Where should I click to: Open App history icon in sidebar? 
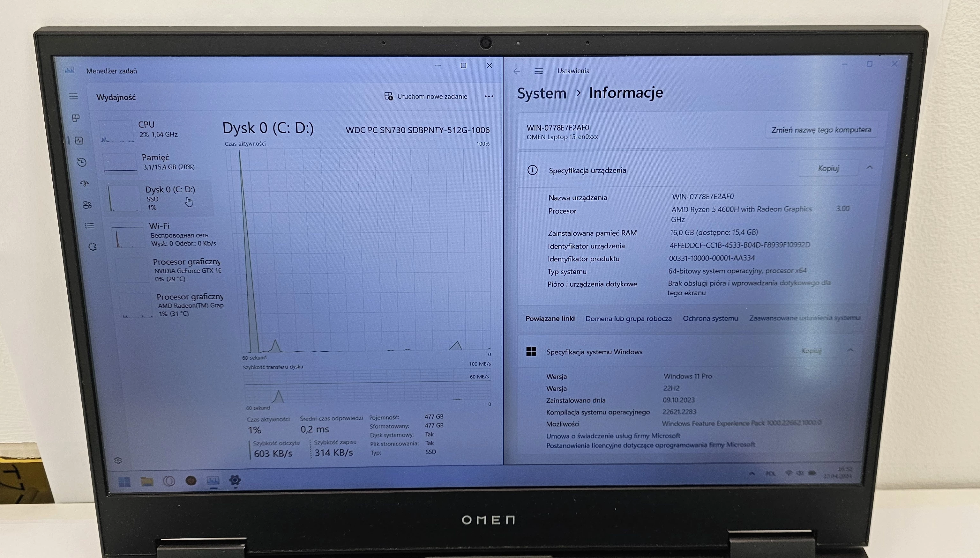pyautogui.click(x=82, y=162)
